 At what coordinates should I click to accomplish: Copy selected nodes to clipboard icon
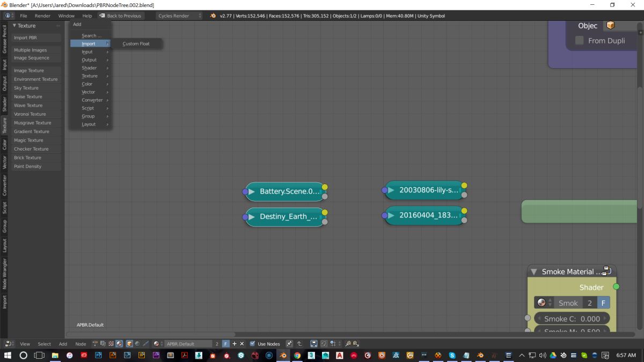(348, 344)
